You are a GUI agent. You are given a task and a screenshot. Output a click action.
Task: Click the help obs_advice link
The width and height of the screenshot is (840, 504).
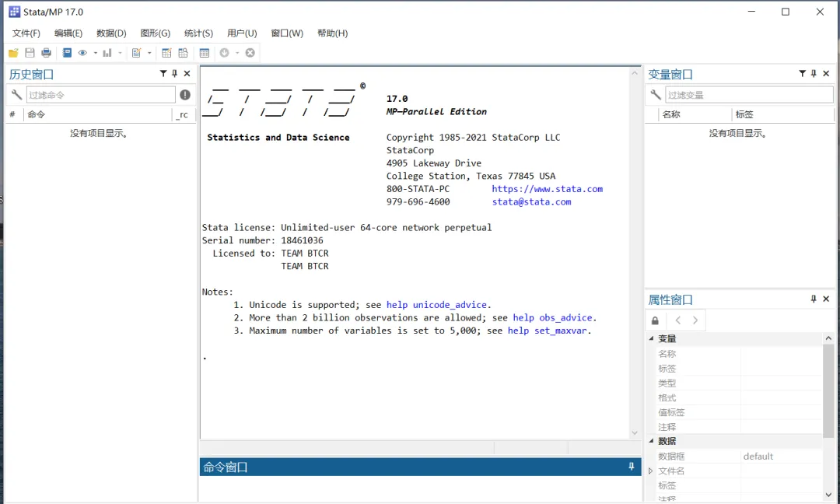pos(552,317)
